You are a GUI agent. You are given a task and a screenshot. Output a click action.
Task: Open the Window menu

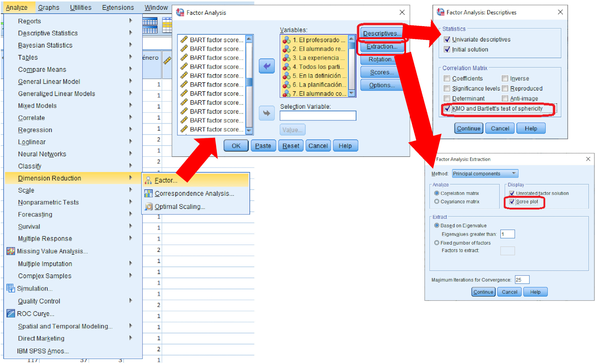(x=156, y=7)
